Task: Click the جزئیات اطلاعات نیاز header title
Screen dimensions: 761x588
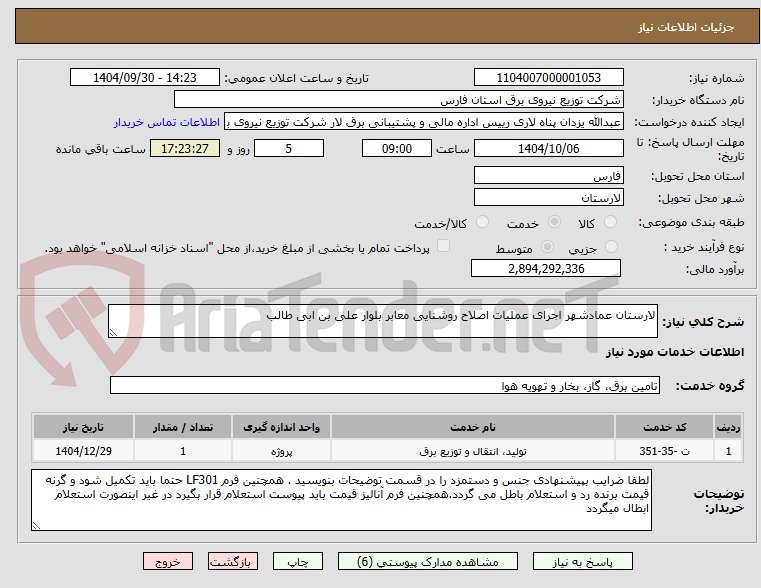Action: tap(686, 27)
